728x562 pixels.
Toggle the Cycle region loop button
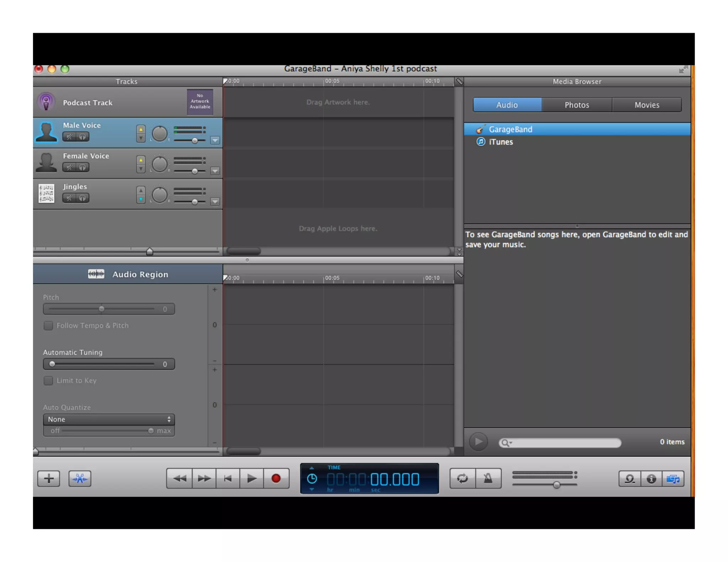click(462, 479)
